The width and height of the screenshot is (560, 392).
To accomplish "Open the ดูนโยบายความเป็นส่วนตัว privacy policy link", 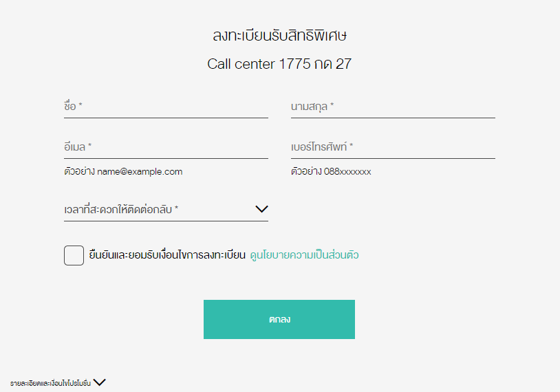I will pyautogui.click(x=304, y=255).
